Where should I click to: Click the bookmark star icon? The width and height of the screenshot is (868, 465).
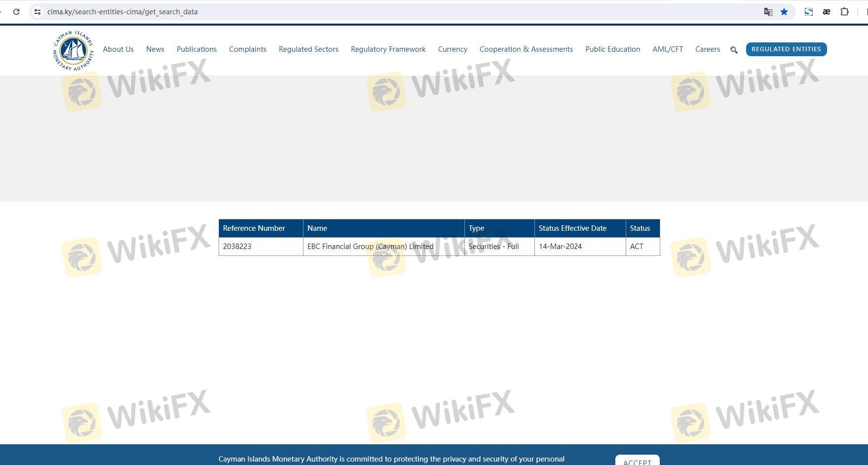[784, 12]
